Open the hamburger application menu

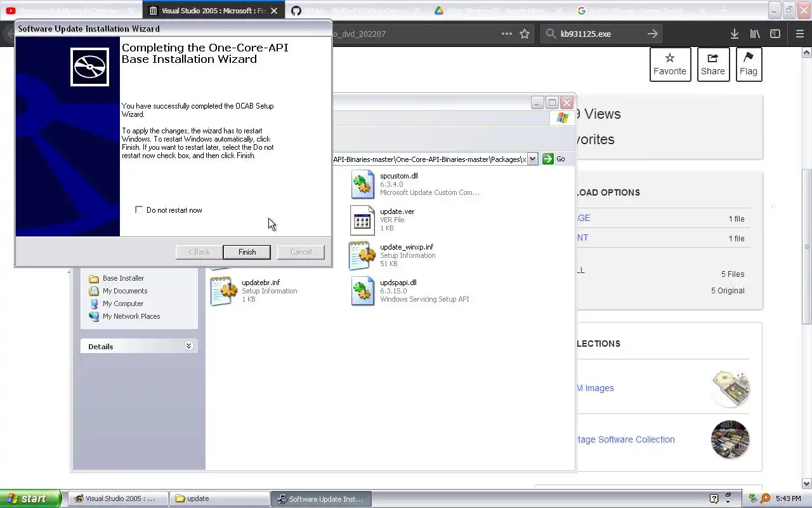pos(799,34)
